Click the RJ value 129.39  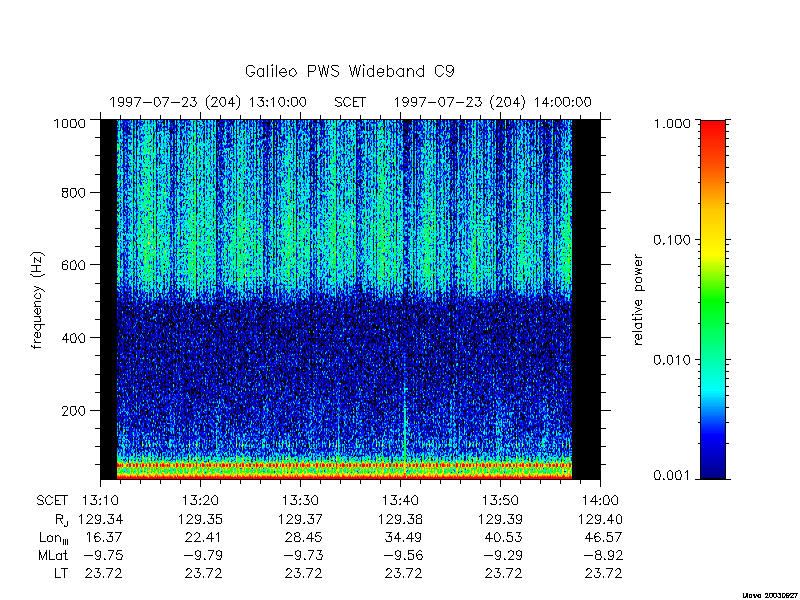[x=500, y=519]
